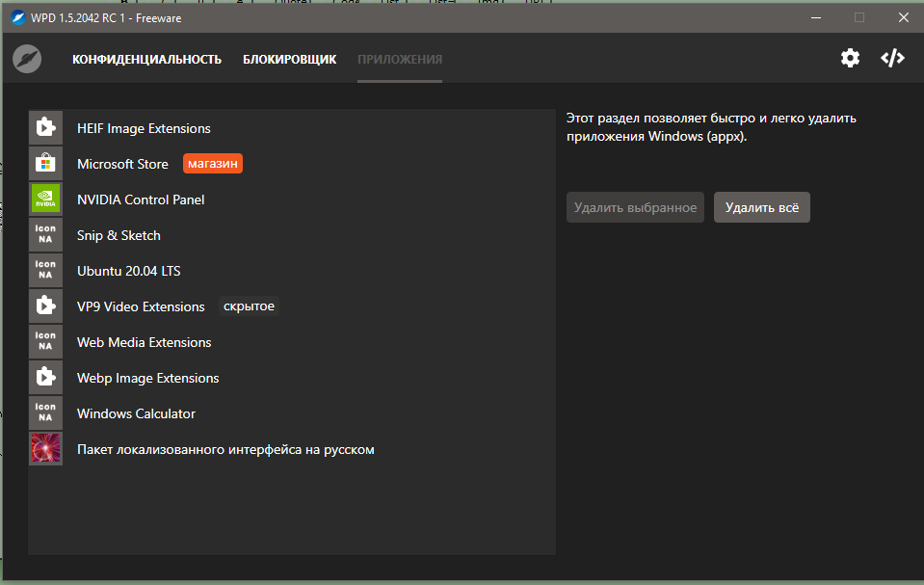This screenshot has height=585, width=924.
Task: Click the Russian interface pack icon
Action: pyautogui.click(x=45, y=449)
